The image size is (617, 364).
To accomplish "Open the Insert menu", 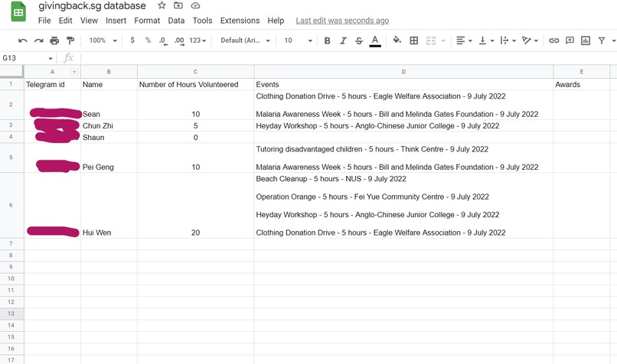I will coord(116,21).
